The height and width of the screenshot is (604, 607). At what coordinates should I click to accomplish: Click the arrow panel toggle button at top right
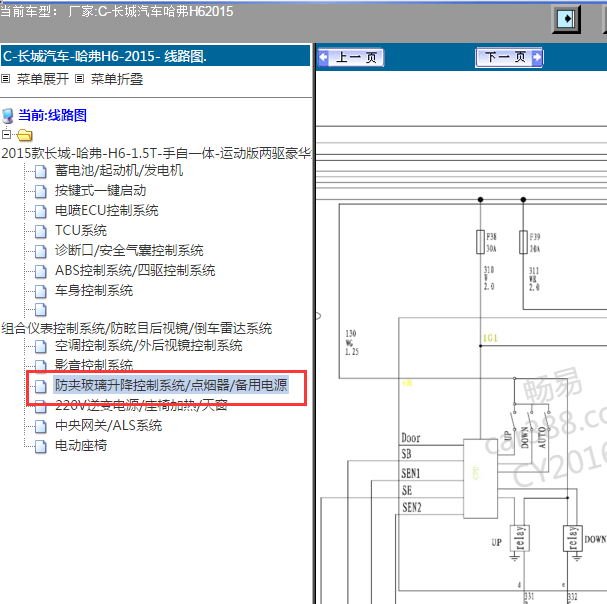566,19
